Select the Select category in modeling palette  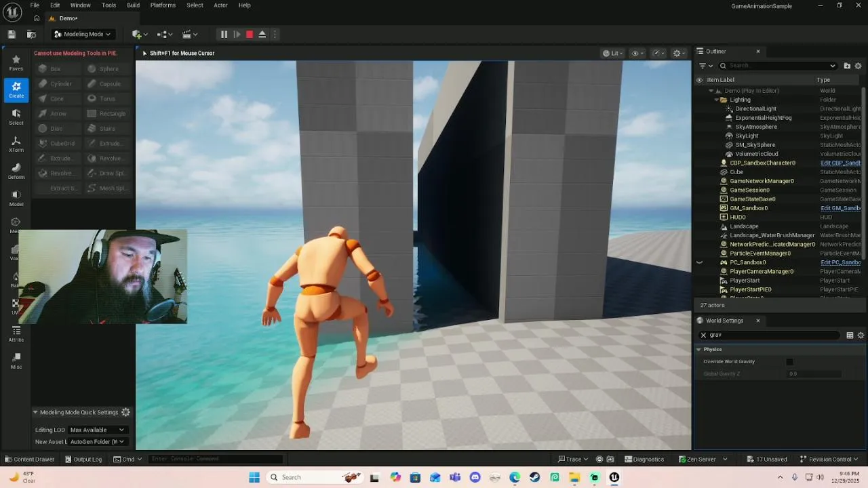[x=16, y=117]
